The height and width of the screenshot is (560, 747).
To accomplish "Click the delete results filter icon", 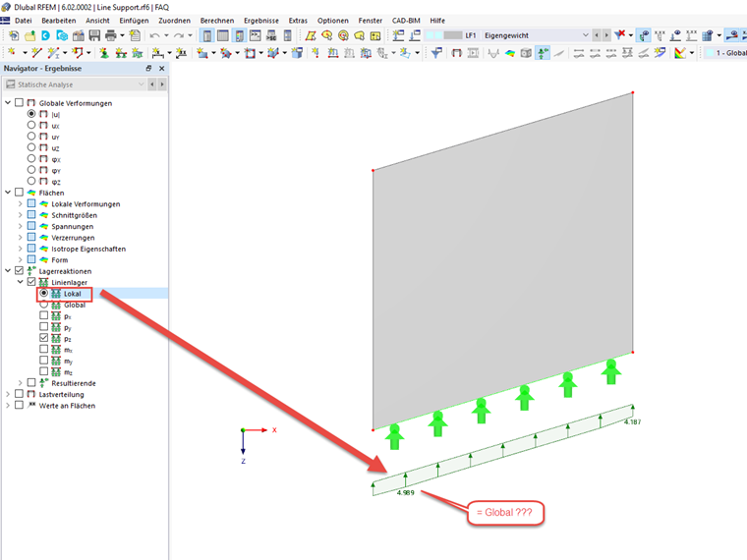I will (619, 34).
